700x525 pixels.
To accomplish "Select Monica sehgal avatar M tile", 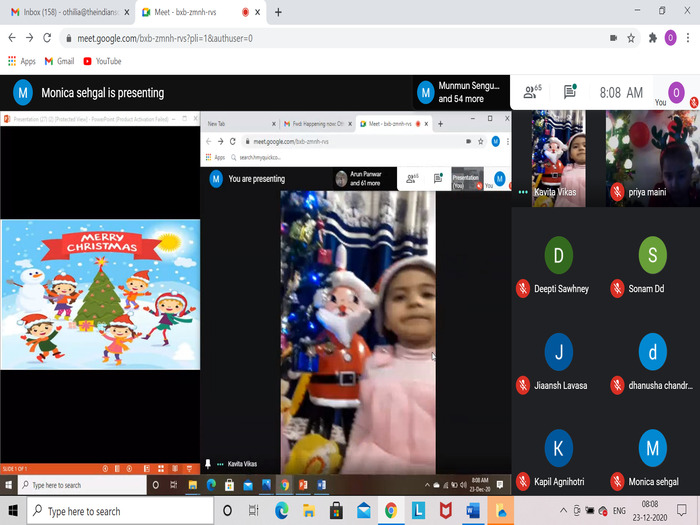I will 652,448.
